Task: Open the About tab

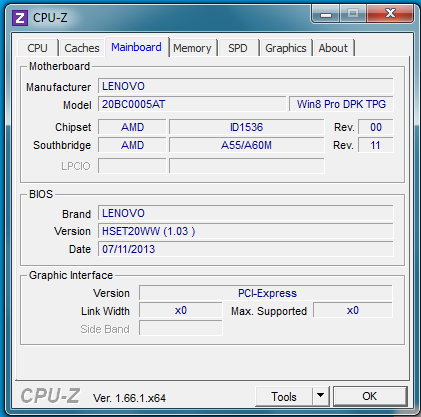Action: [x=333, y=48]
